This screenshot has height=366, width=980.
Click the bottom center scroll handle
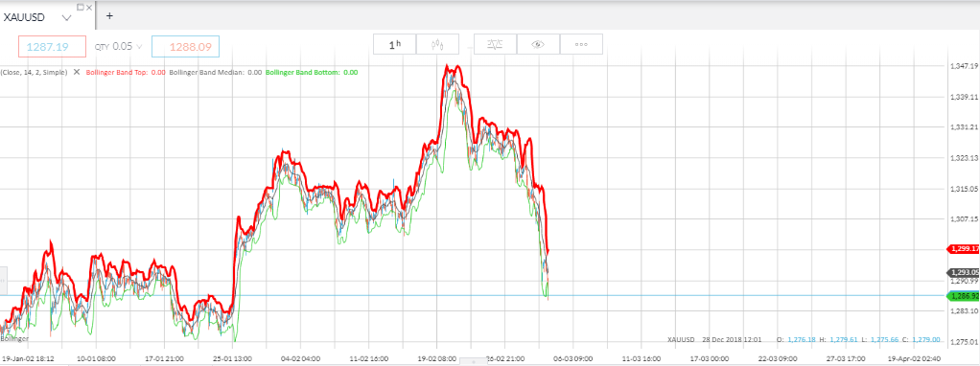(473, 362)
